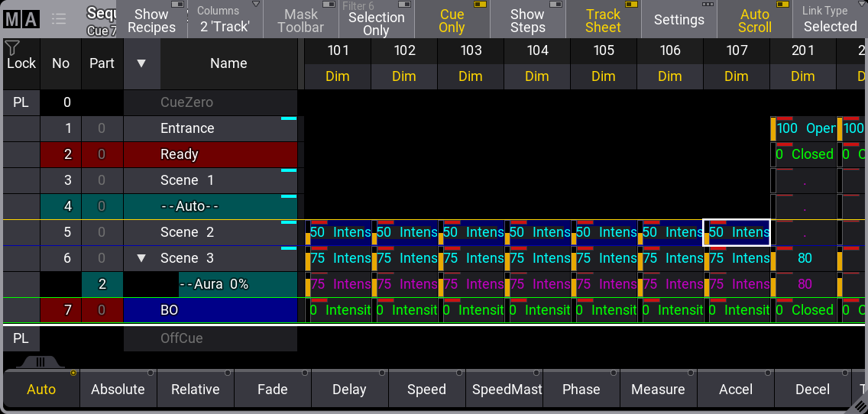Open the Settings button

click(x=679, y=20)
